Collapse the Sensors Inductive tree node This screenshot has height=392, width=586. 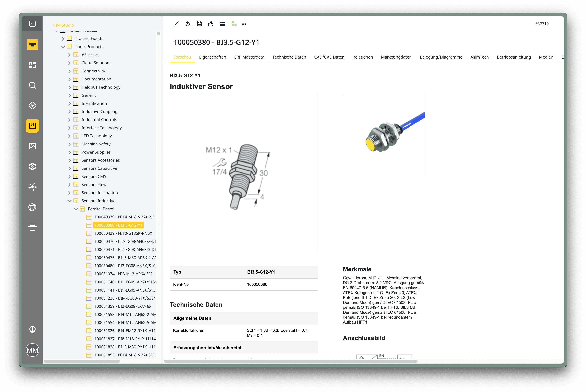pyautogui.click(x=70, y=201)
